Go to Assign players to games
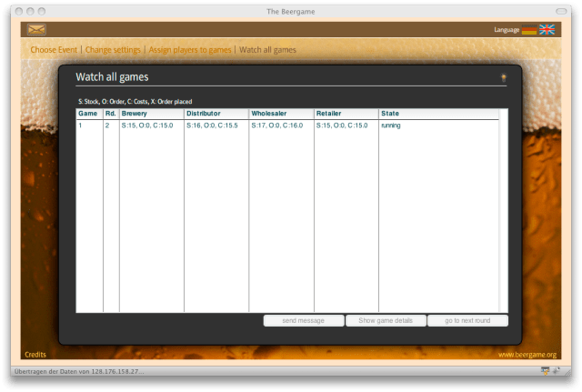This screenshot has height=392, width=582. 189,49
